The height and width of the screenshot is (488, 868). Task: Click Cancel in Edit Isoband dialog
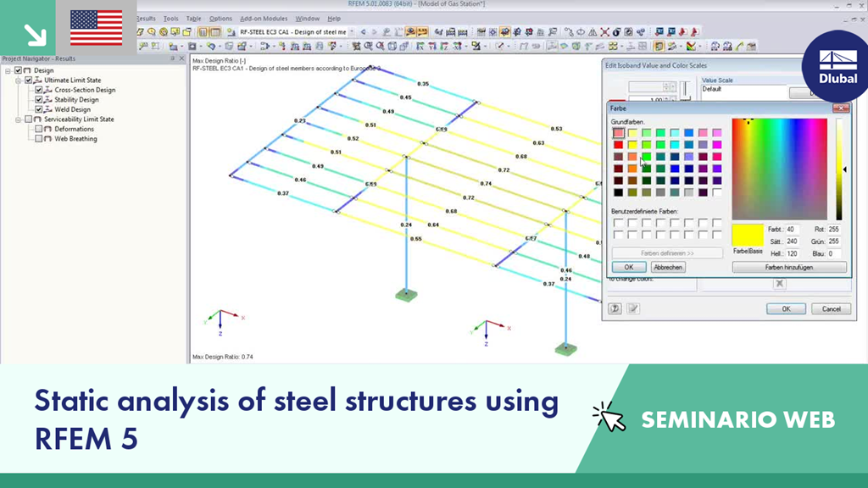[831, 308]
